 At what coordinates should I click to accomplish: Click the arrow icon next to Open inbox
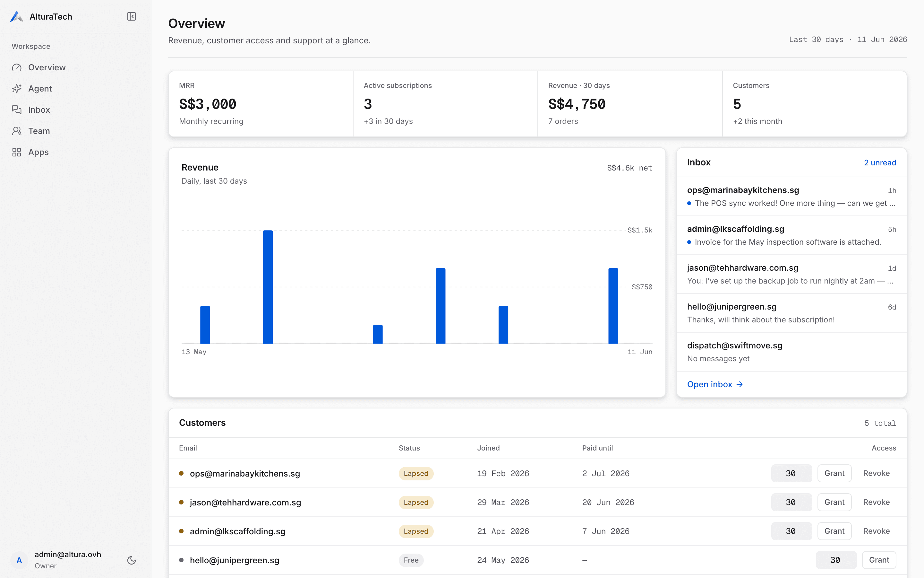[x=740, y=384]
